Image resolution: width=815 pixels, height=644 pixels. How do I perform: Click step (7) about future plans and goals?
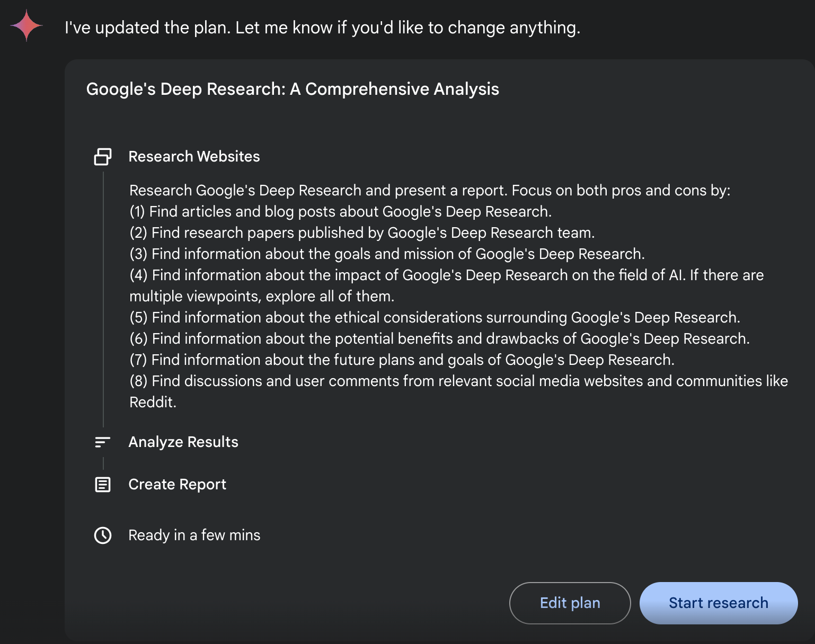point(402,360)
